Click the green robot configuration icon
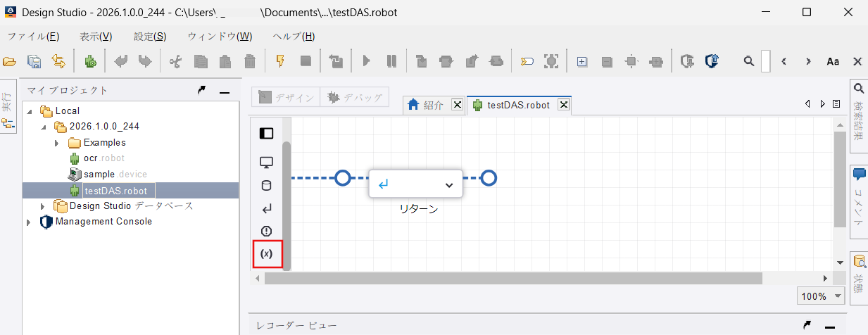The image size is (868, 335). click(x=90, y=61)
